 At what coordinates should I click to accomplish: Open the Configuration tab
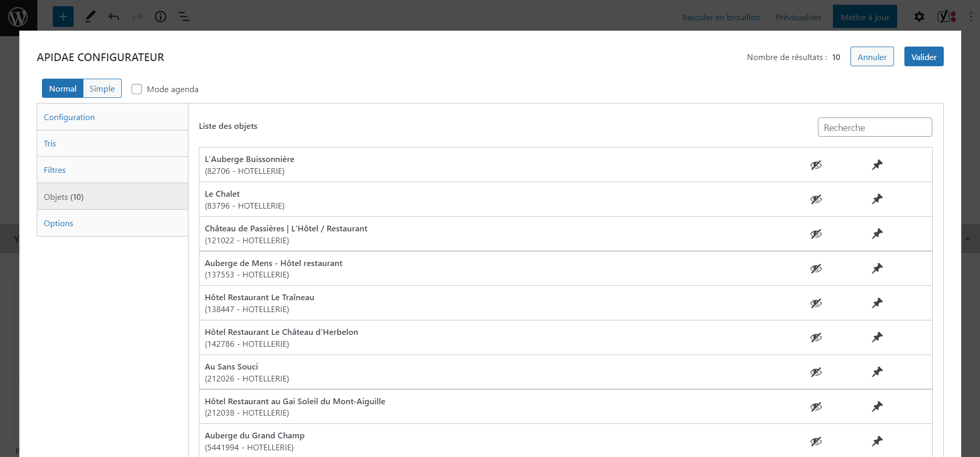pyautogui.click(x=112, y=117)
